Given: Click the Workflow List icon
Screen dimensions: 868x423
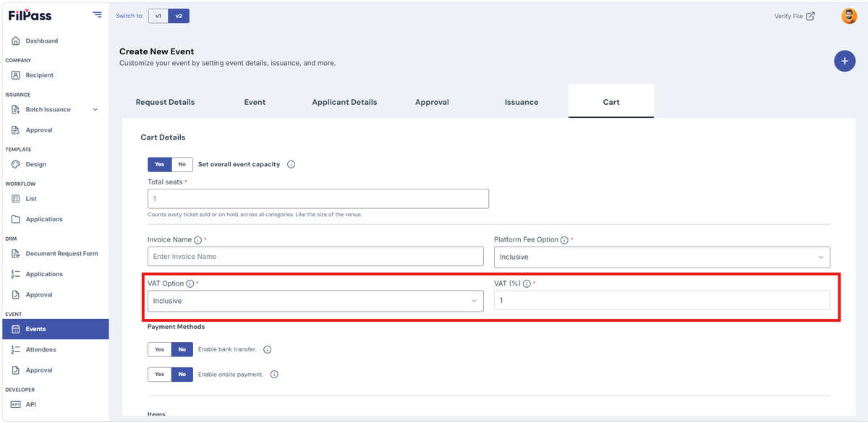Looking at the screenshot, I should 16,199.
